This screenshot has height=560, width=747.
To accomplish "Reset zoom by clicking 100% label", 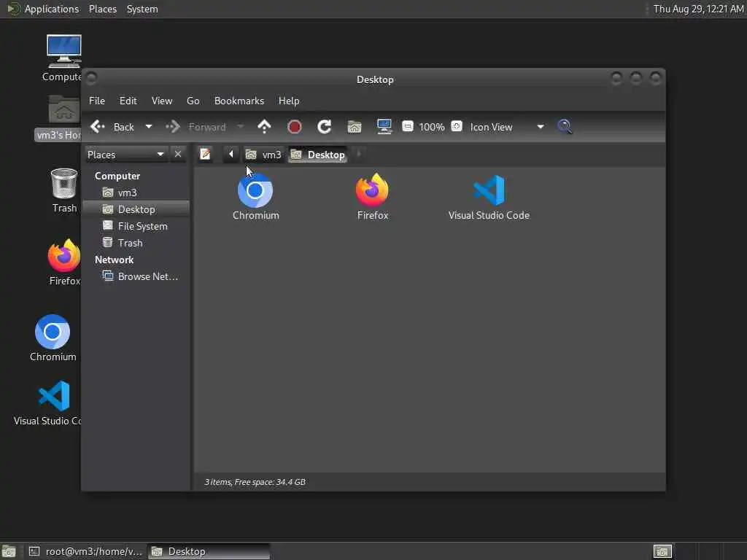I will pyautogui.click(x=432, y=127).
